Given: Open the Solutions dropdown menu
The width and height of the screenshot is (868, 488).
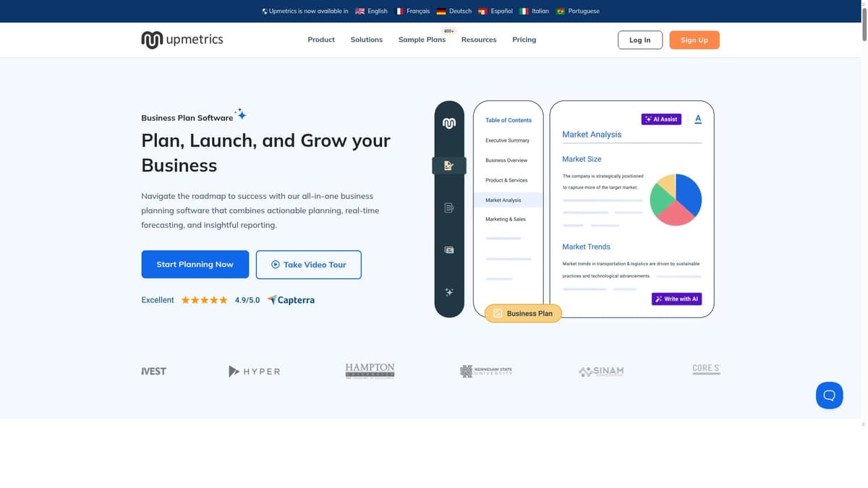Looking at the screenshot, I should [x=366, y=40].
